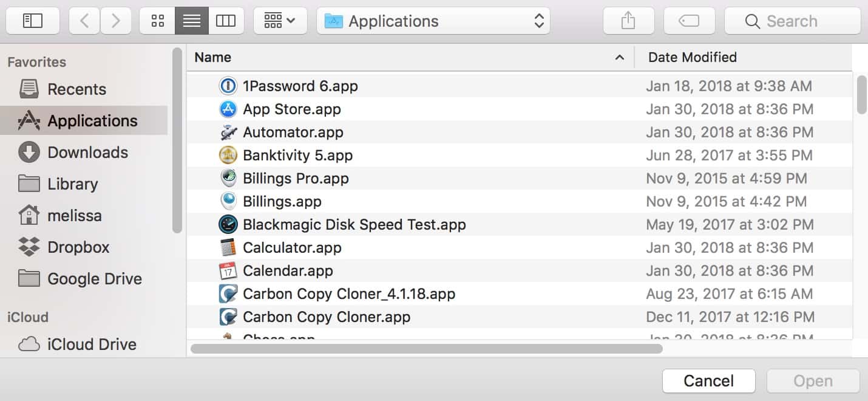The width and height of the screenshot is (868, 401).
Task: Open Downloads in the sidebar
Action: tap(87, 153)
